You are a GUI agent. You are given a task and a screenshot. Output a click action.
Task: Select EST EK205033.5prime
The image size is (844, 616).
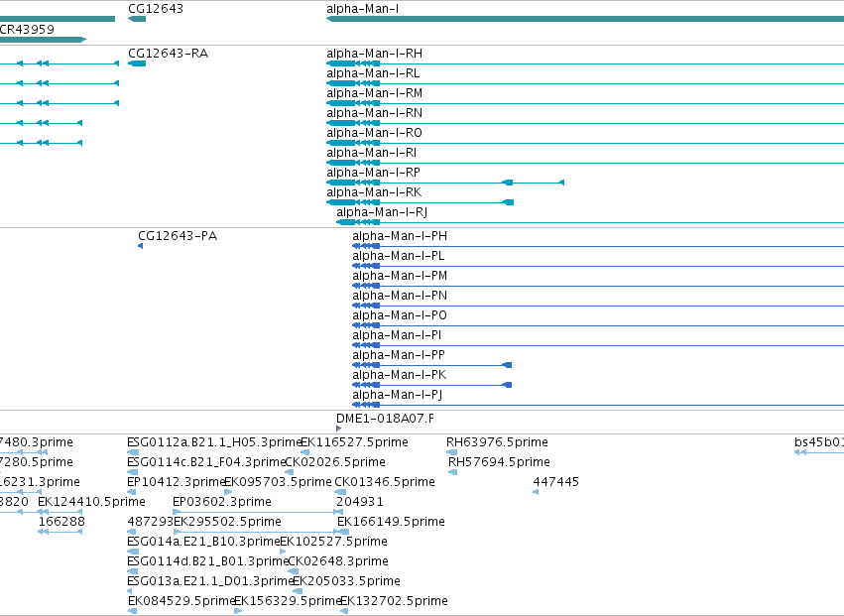tap(346, 581)
